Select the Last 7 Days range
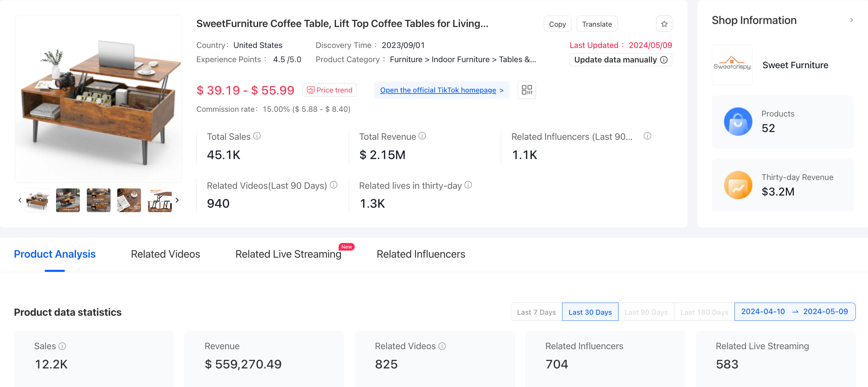868x387 pixels. [x=536, y=312]
